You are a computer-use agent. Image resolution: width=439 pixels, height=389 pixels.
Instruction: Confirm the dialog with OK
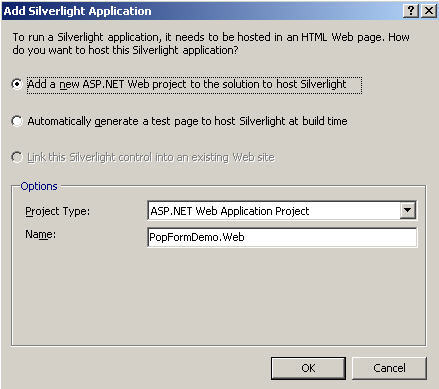tap(308, 368)
